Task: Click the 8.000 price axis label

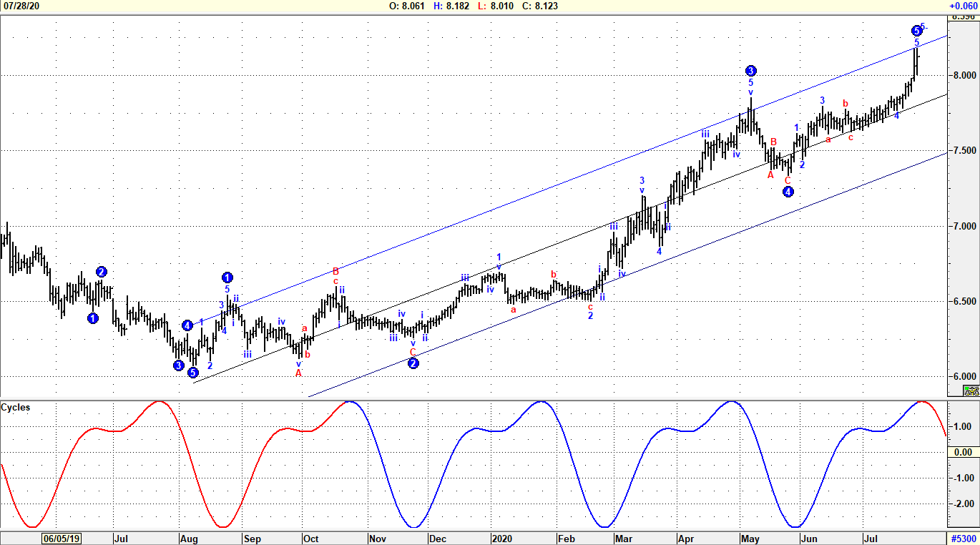Action: pos(966,75)
